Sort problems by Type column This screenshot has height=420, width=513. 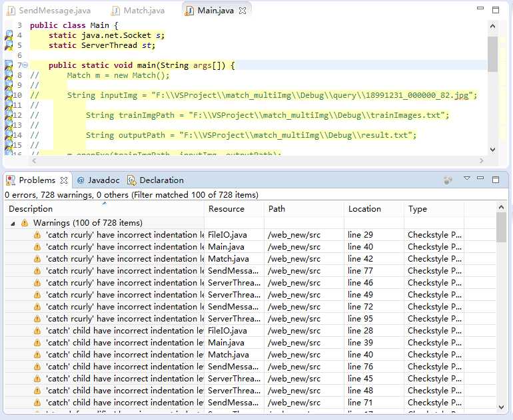coord(434,209)
